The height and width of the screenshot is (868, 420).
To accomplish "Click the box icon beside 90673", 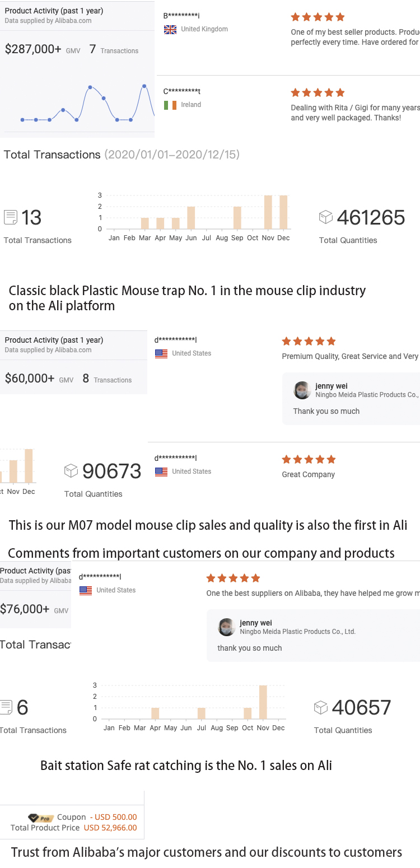I will click(71, 470).
